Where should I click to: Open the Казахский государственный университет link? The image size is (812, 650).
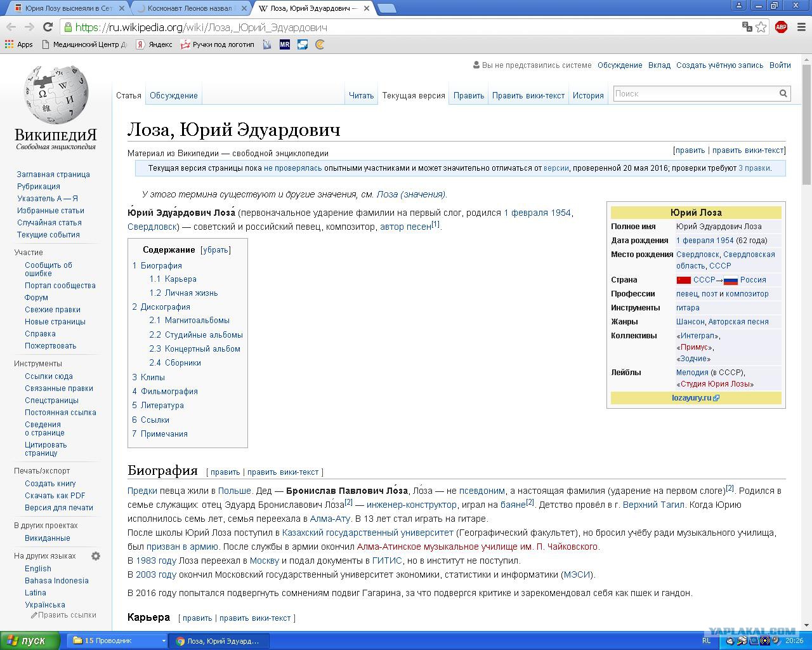(x=368, y=533)
